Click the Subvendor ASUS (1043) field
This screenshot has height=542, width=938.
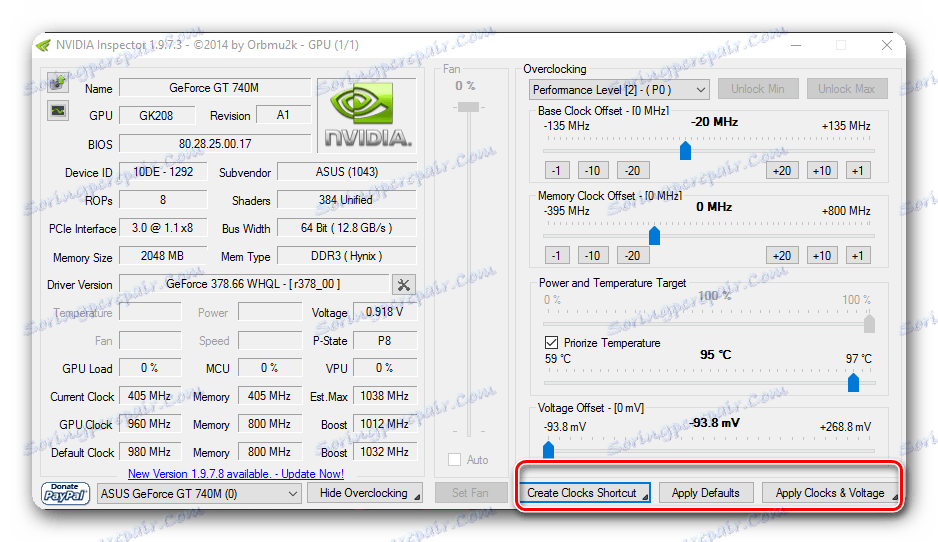[x=347, y=172]
